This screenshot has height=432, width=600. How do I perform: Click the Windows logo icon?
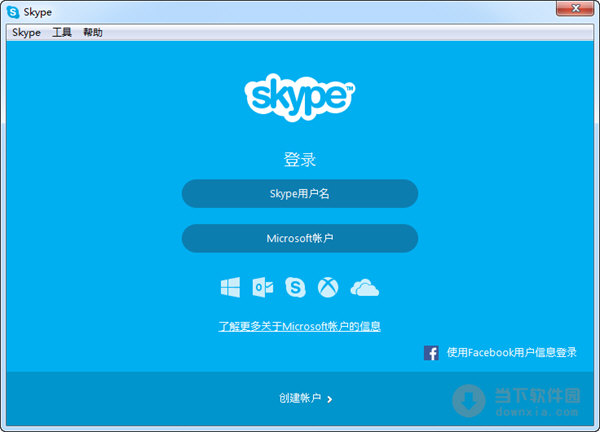coord(230,287)
